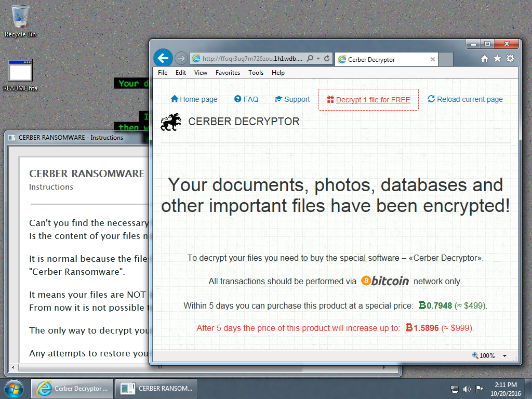
Task: Click the 100% zoom level button
Action: pyautogui.click(x=484, y=355)
